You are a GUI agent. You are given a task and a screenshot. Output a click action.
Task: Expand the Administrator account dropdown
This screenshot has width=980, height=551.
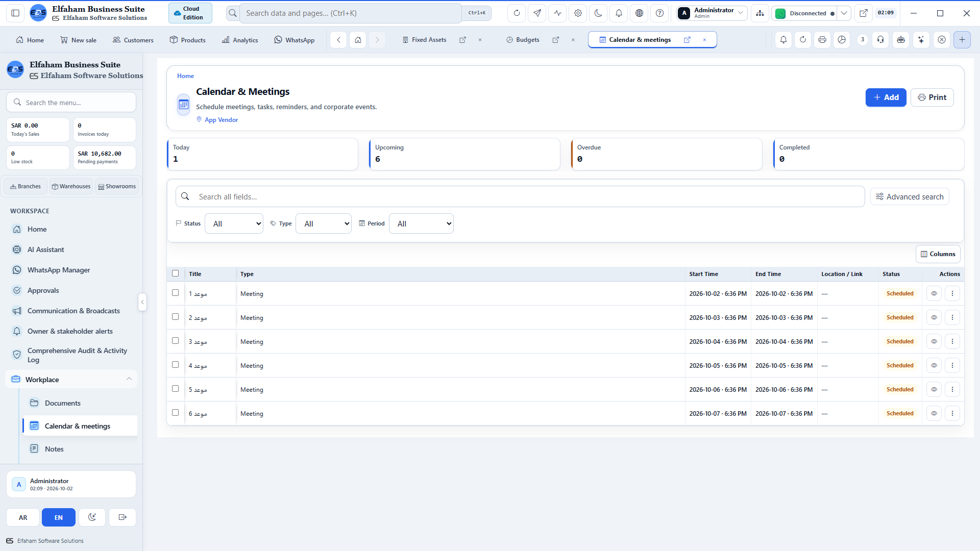[x=712, y=13]
